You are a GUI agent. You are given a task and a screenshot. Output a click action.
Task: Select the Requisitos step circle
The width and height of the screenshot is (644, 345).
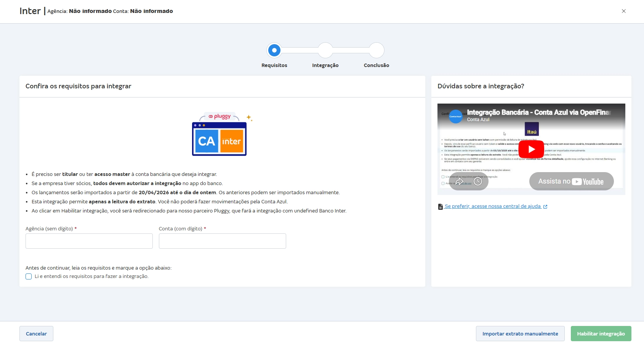coord(274,50)
